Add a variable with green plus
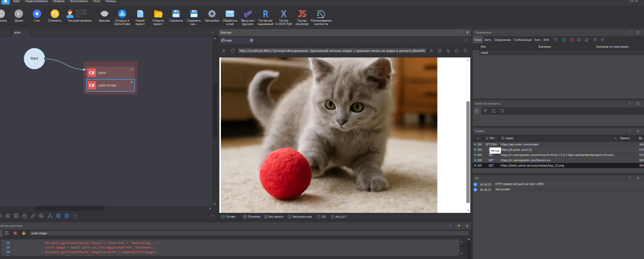Viewport: 644px width, 259px height. point(564,40)
